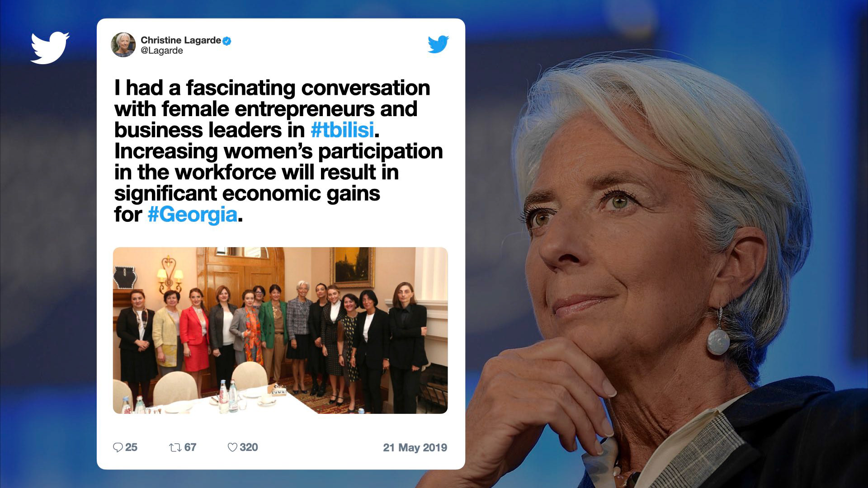Click the retweet count 67
The width and height of the screenshot is (868, 488).
click(x=190, y=447)
